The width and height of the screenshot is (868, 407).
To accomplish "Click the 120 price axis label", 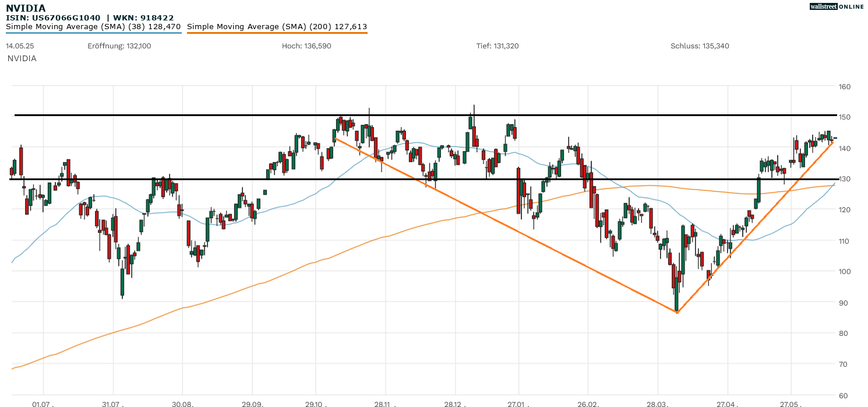I will coord(845,210).
